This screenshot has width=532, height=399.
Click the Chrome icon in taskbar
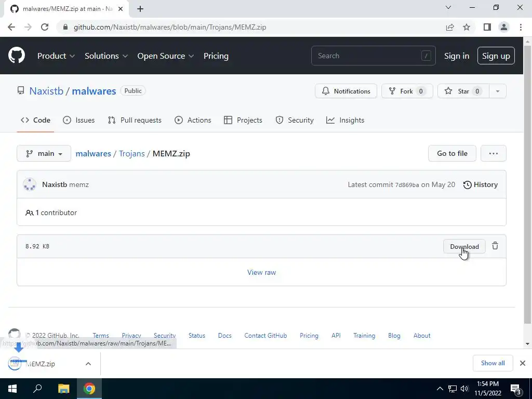coord(89,389)
